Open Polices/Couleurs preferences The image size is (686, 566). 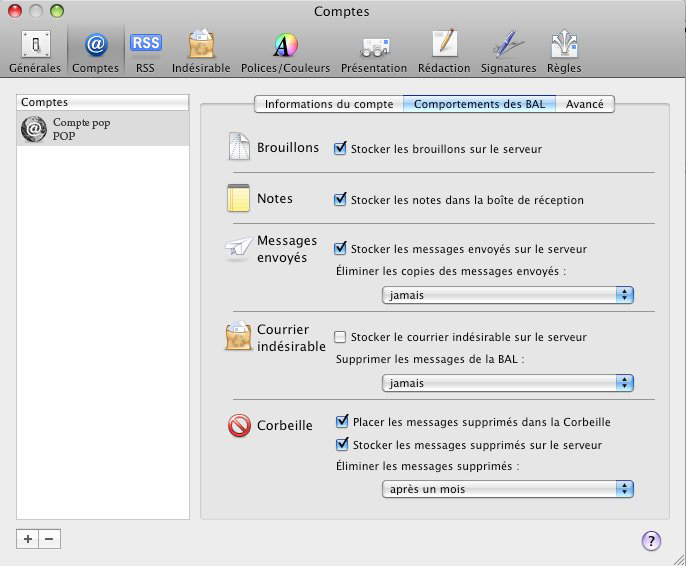coord(285,51)
